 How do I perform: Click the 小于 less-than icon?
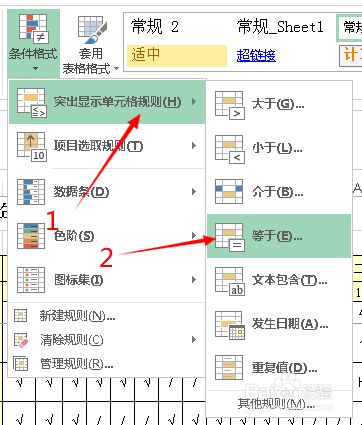(x=230, y=149)
